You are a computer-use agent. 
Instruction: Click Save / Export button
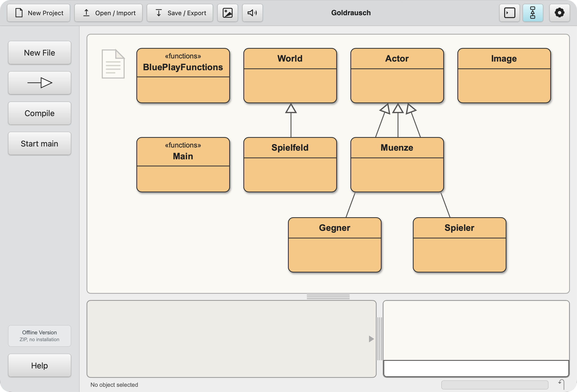tap(180, 13)
